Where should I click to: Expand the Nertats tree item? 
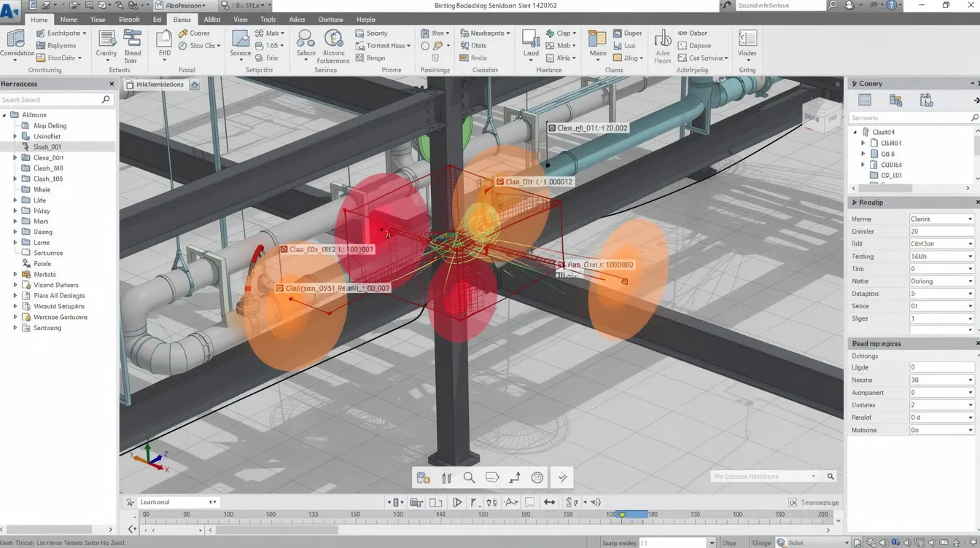[x=15, y=274]
